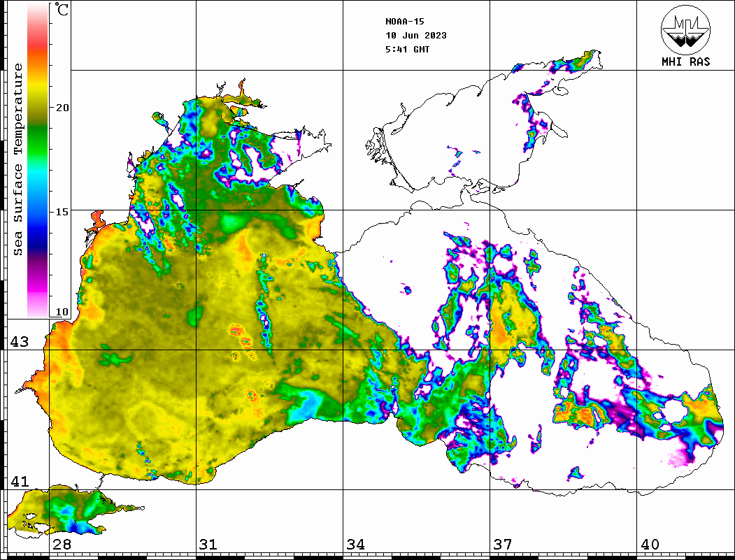Click the °C unit label on the legend

pyautogui.click(x=62, y=9)
